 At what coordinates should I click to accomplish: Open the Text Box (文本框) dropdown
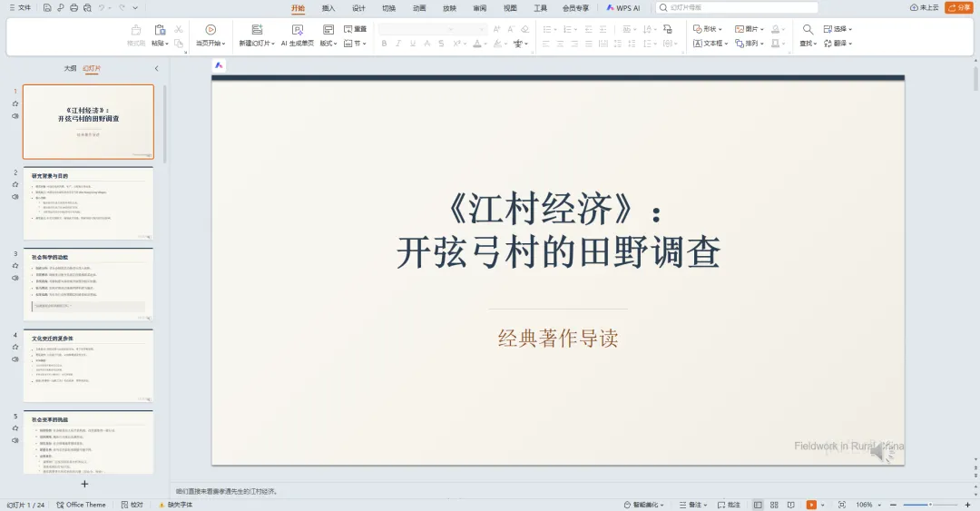click(710, 44)
